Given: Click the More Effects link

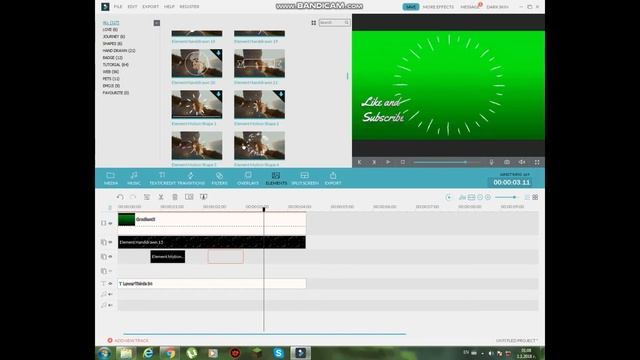Looking at the screenshot, I should pos(438,7).
